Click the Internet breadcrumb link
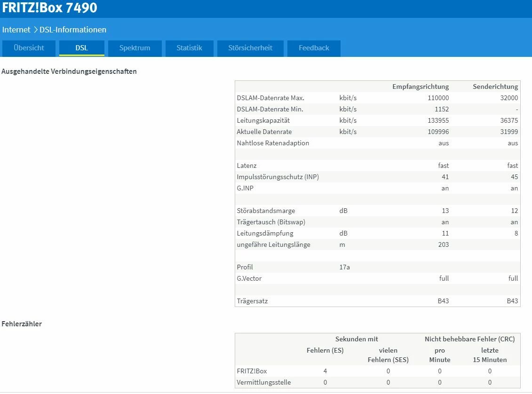This screenshot has width=532, height=394. pyautogui.click(x=16, y=30)
